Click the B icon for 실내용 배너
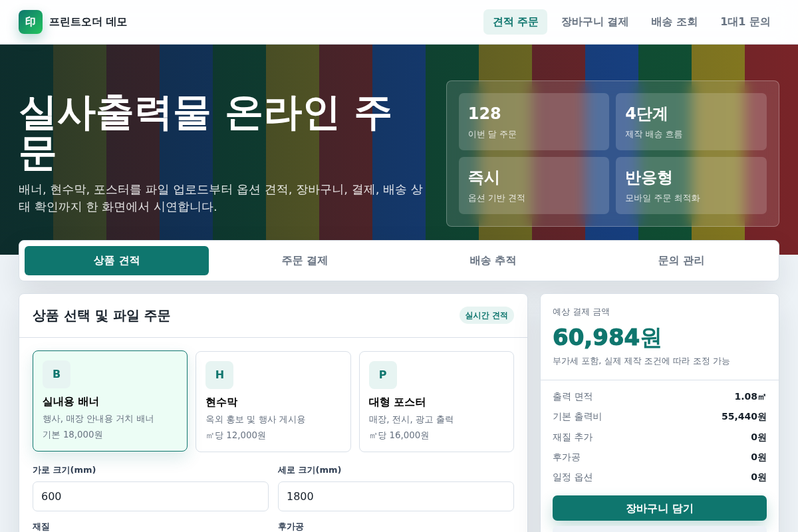Screen dimensions: 798x532 tap(57, 374)
